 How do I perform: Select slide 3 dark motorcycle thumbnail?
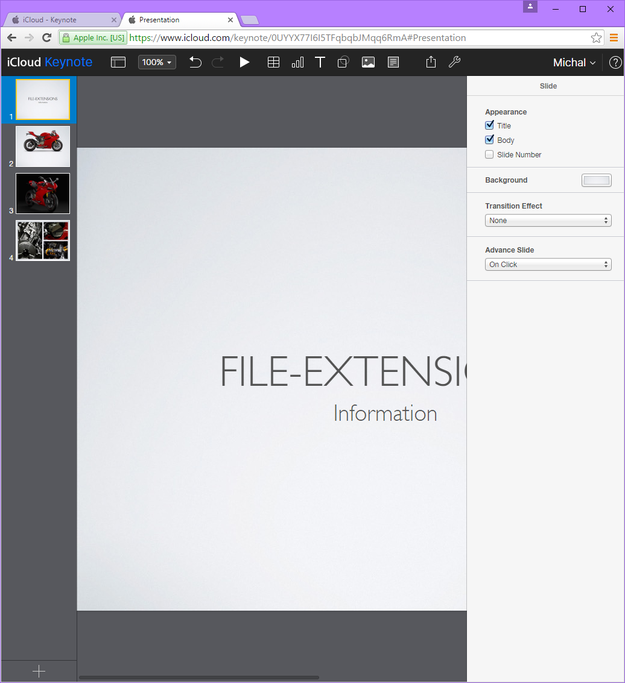(x=43, y=193)
